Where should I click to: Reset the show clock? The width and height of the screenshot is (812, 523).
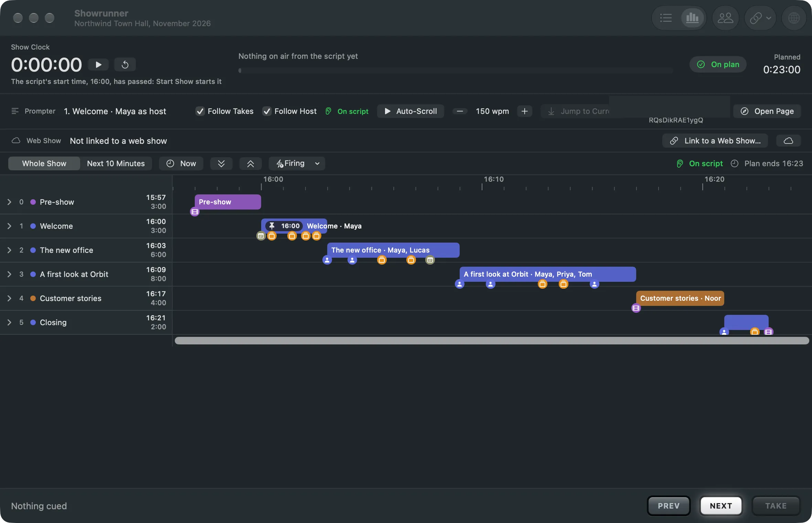pyautogui.click(x=125, y=64)
